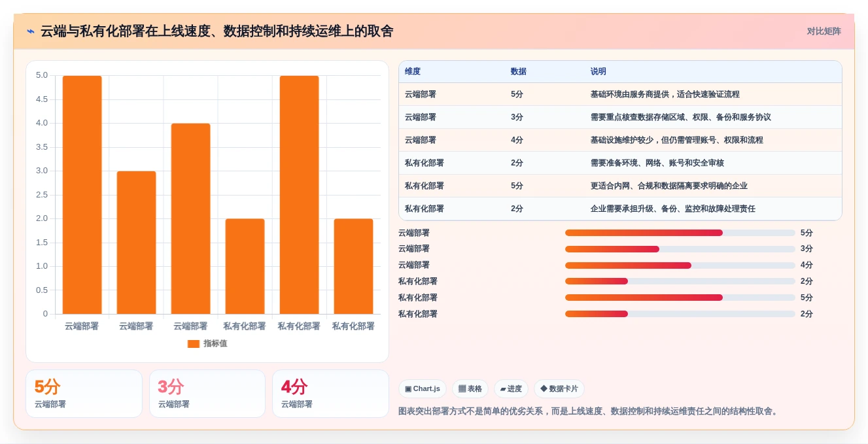Click the 4分 value right of progress bar
The height and width of the screenshot is (444, 868).
807,265
